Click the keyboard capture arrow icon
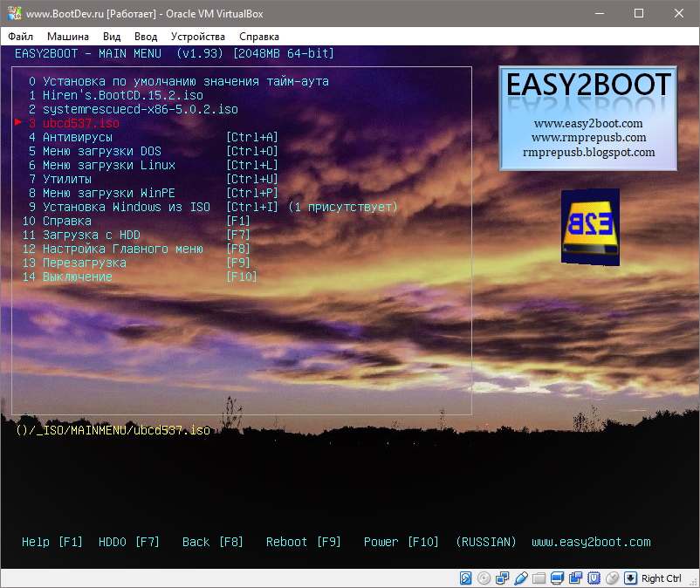700x588 pixels. click(630, 578)
